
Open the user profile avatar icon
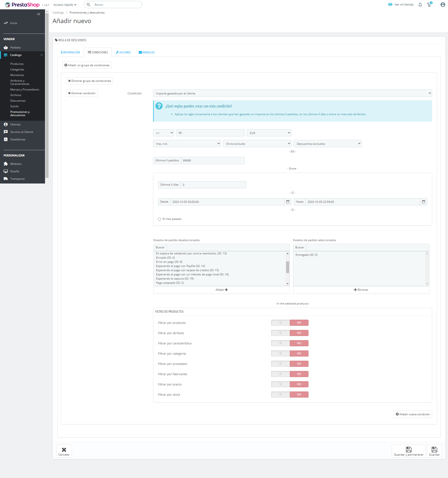click(442, 5)
